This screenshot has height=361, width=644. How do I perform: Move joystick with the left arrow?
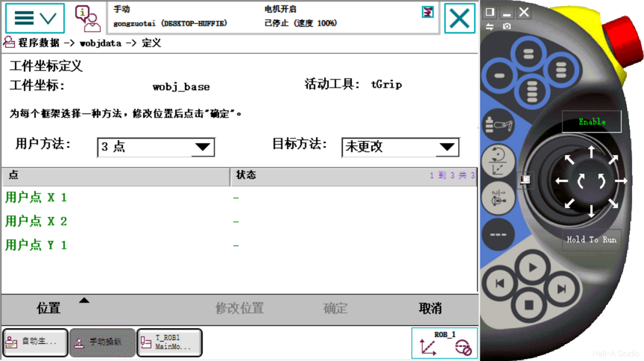(x=561, y=181)
